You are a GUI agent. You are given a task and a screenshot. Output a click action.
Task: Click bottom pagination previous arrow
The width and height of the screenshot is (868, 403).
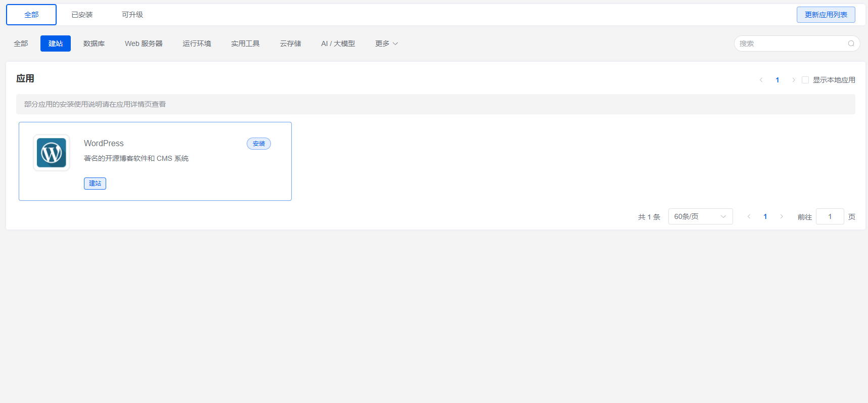point(749,216)
